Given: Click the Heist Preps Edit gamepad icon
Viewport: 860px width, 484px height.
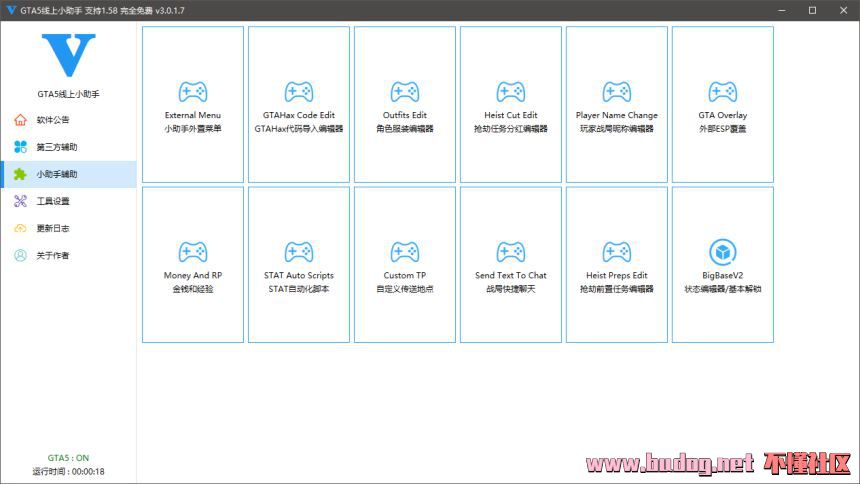Looking at the screenshot, I should 616,252.
